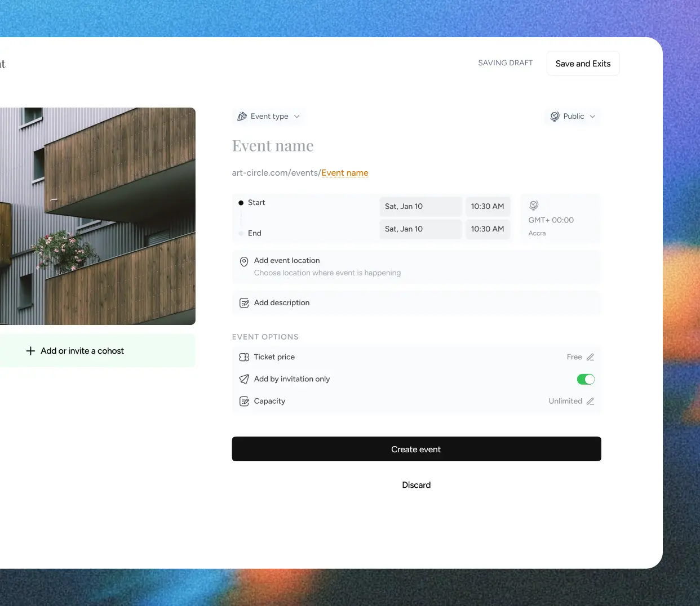Click the location pin icon
The height and width of the screenshot is (606, 700).
coord(244,262)
